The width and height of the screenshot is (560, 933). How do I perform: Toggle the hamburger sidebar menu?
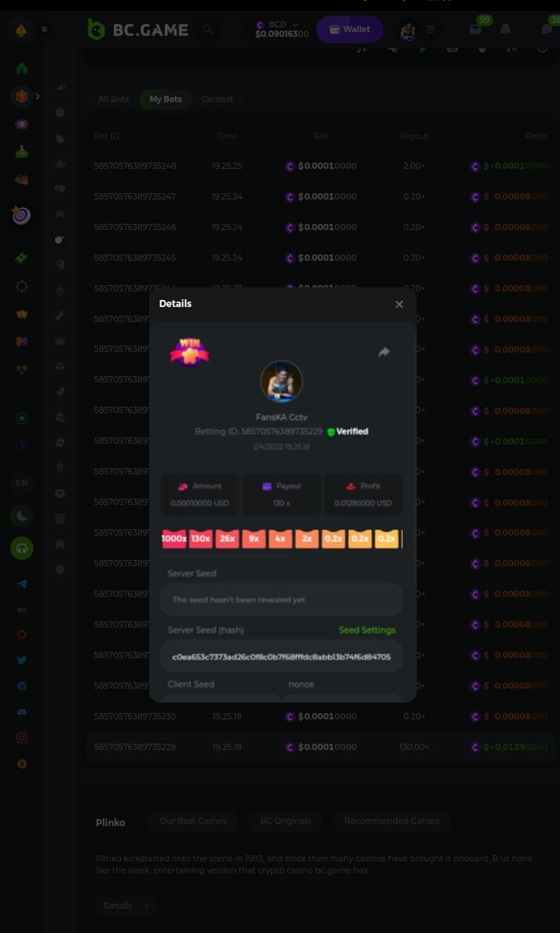[x=44, y=30]
